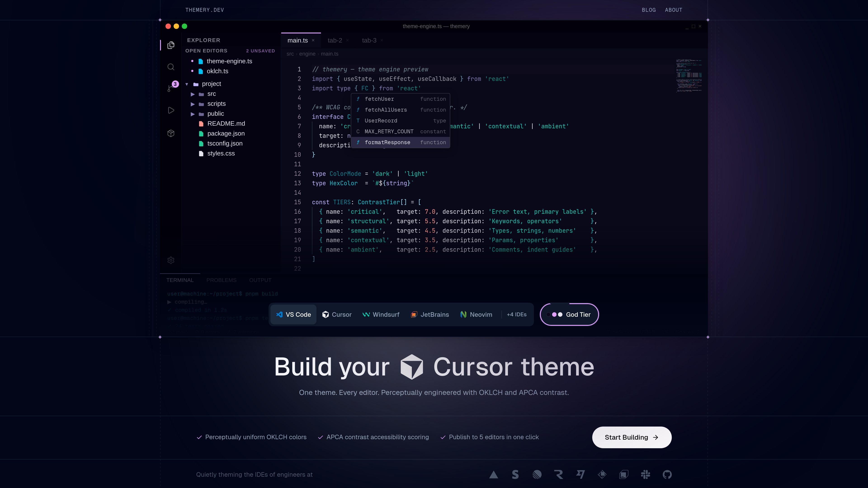Choose fetchUser from the autocomplete list
Image resolution: width=868 pixels, height=488 pixels.
coord(401,99)
